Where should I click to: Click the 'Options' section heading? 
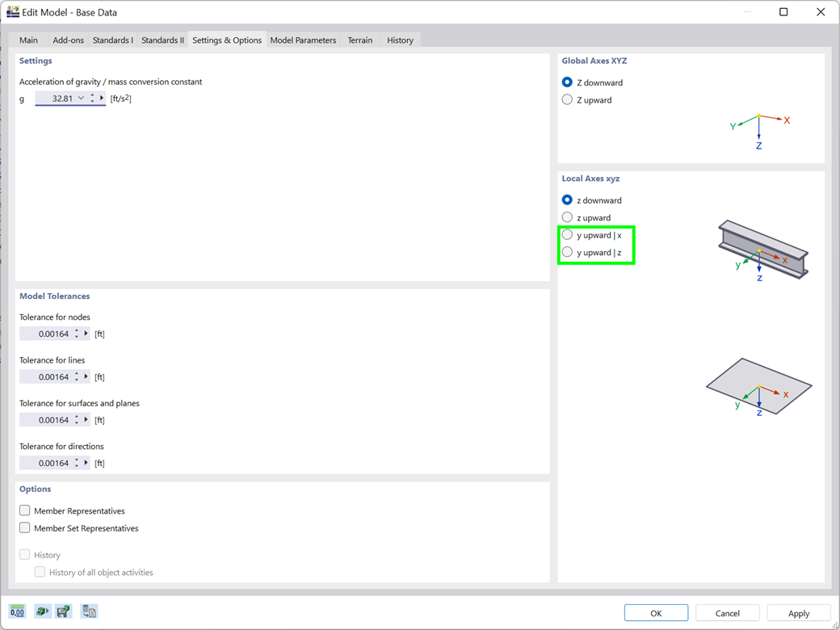pyautogui.click(x=36, y=489)
